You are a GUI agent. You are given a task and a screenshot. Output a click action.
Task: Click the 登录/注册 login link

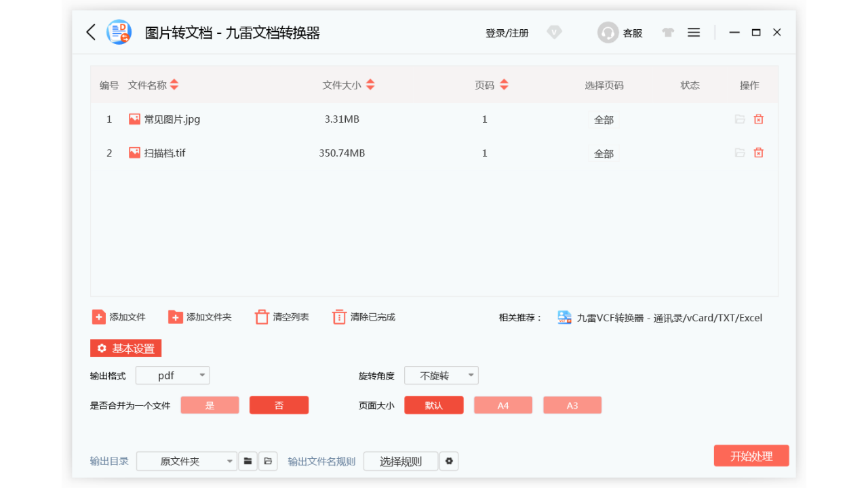[507, 32]
